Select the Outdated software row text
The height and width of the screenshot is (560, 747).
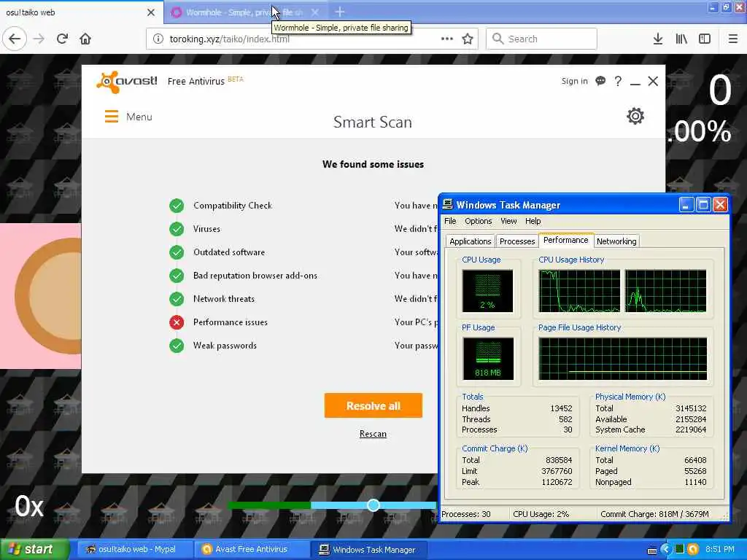tap(229, 252)
